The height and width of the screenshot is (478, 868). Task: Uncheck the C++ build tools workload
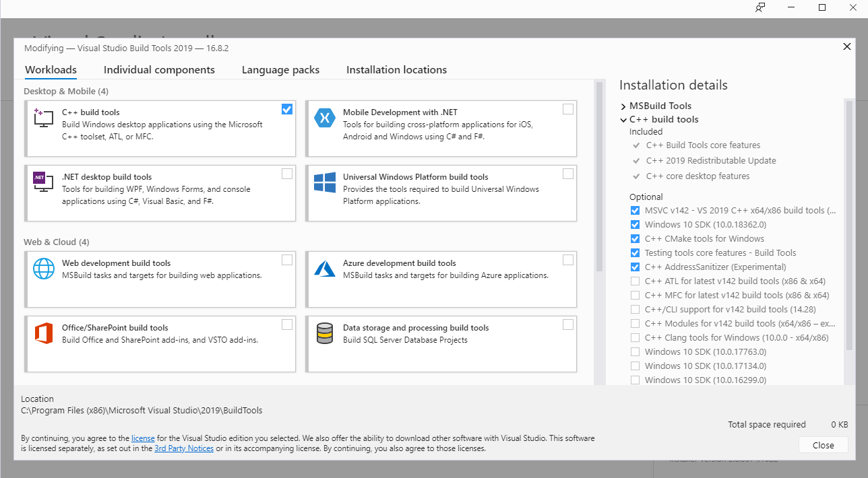[x=287, y=108]
